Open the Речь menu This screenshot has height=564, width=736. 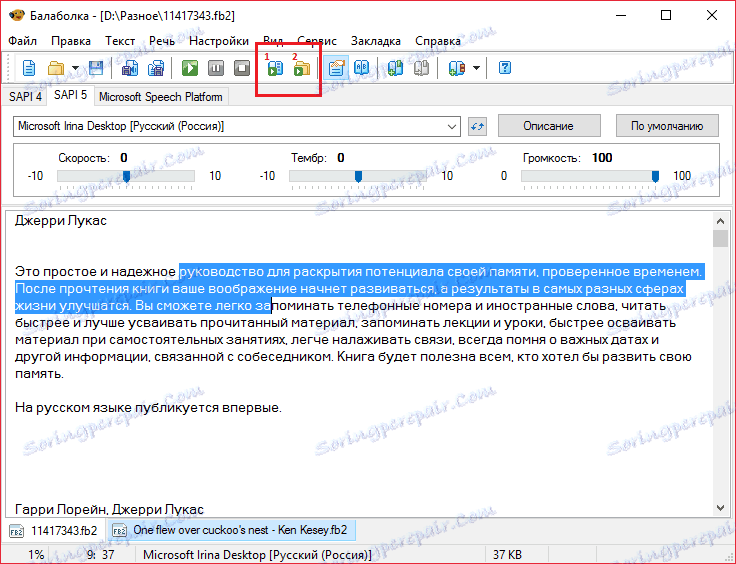pos(162,41)
